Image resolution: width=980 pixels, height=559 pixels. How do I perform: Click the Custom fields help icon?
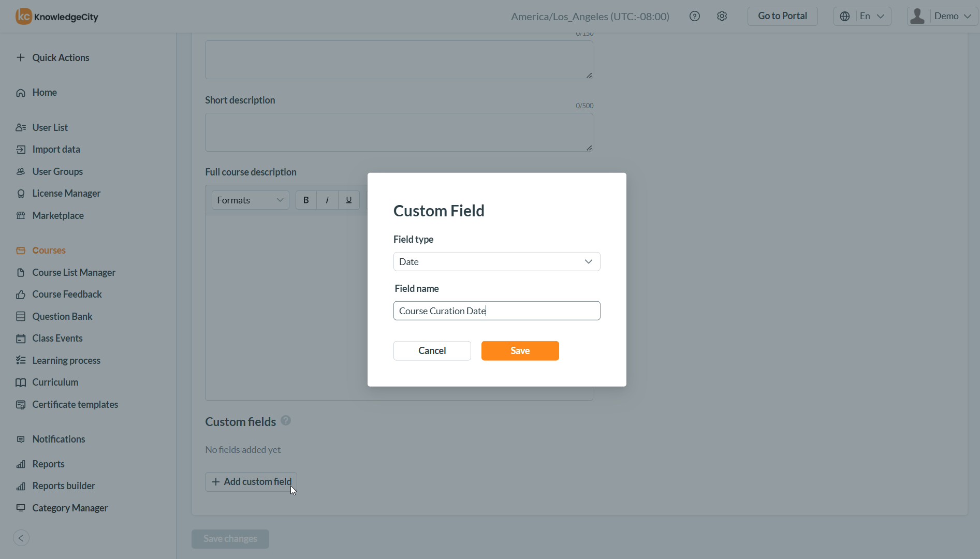(x=286, y=421)
